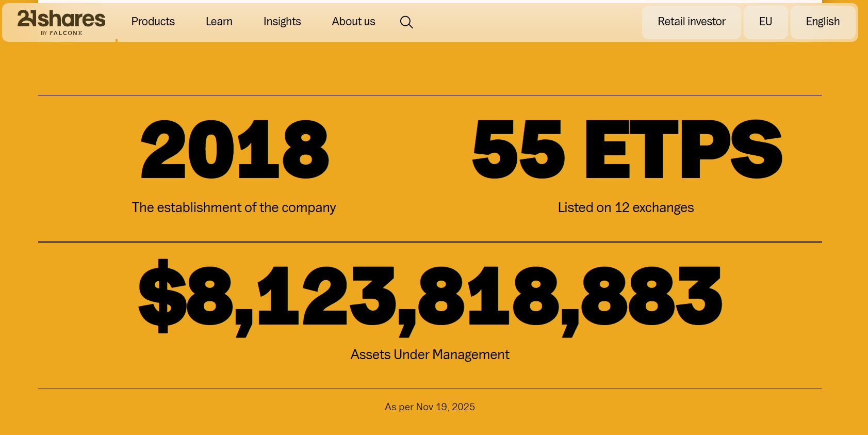The image size is (868, 435).
Task: Click the "As per Nov 19, 2025" note
Action: [x=430, y=407]
